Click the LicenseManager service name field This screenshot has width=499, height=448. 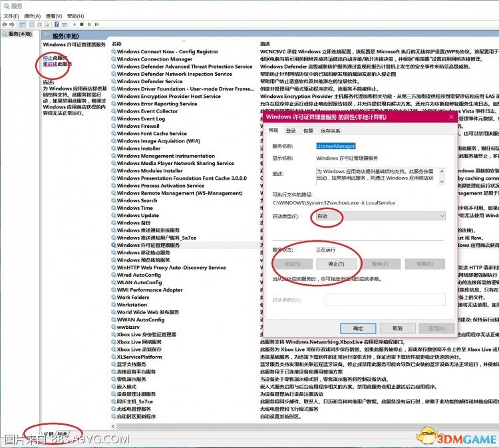[x=335, y=146]
